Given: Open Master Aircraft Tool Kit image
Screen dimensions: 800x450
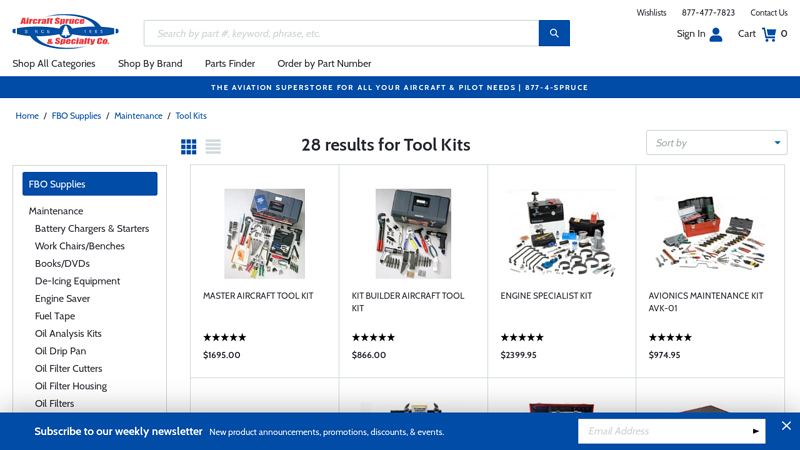Looking at the screenshot, I should tap(265, 234).
